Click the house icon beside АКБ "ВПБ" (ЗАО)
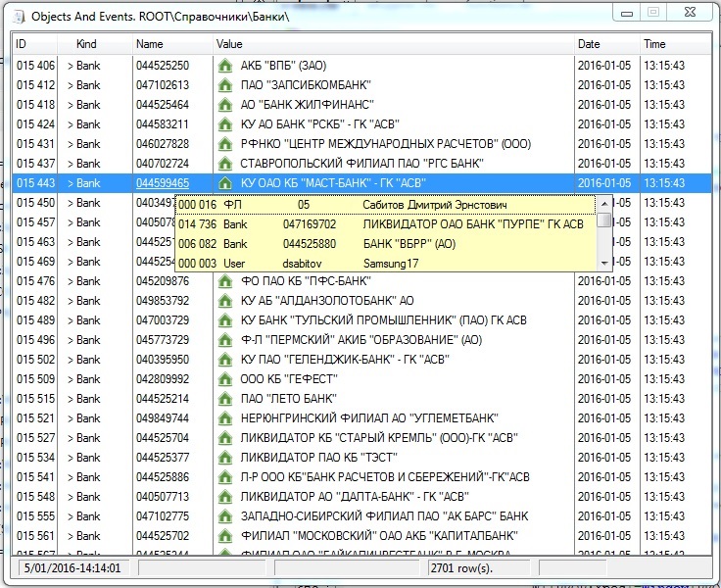This screenshot has width=721, height=588. click(224, 66)
